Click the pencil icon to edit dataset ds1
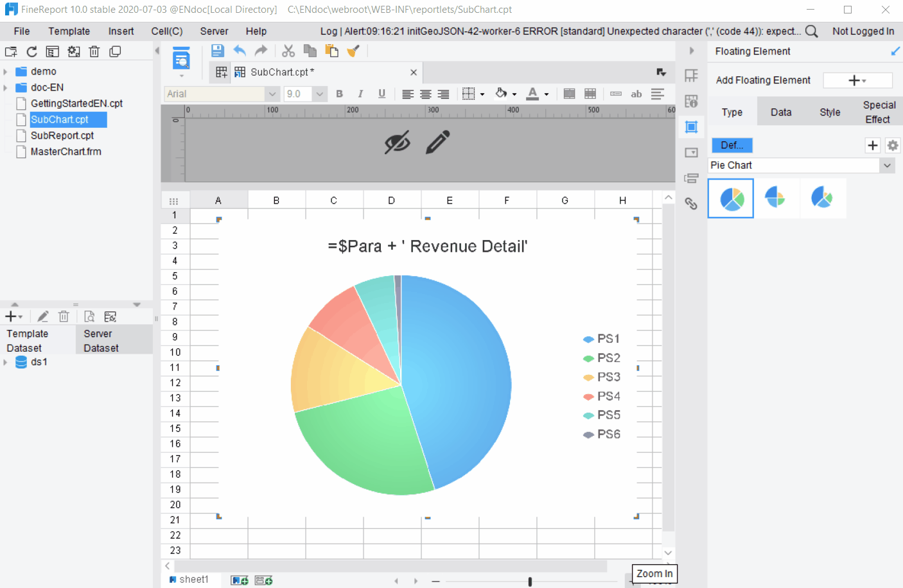Screen dimensions: 903x588 pos(42,316)
